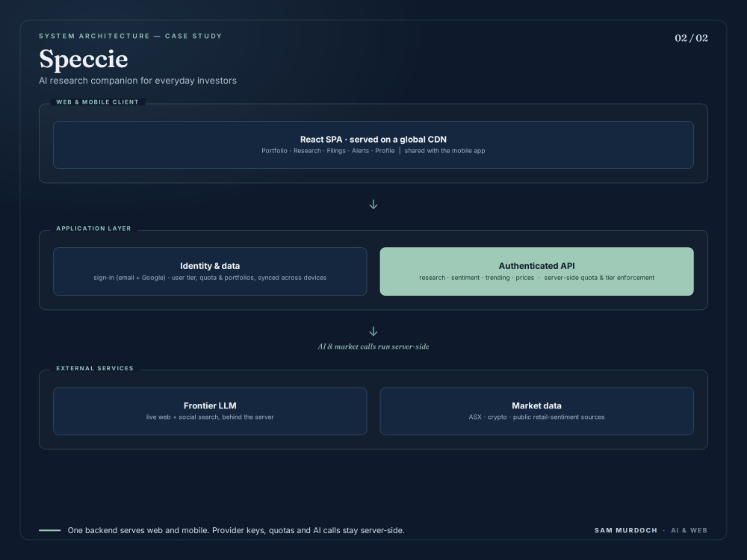Click the 'AI & WEB' footer tag
The image size is (747, 560).
689,530
